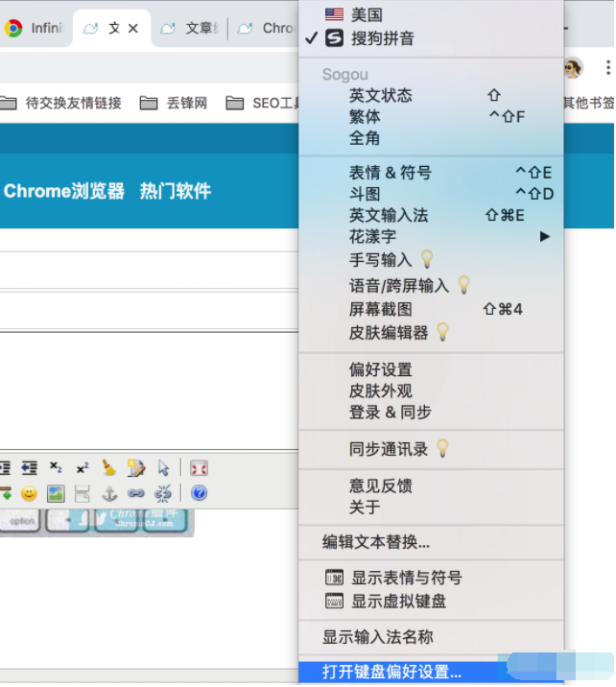Switch to the 美国 input source
Screen dimensions: 616x687
(367, 14)
